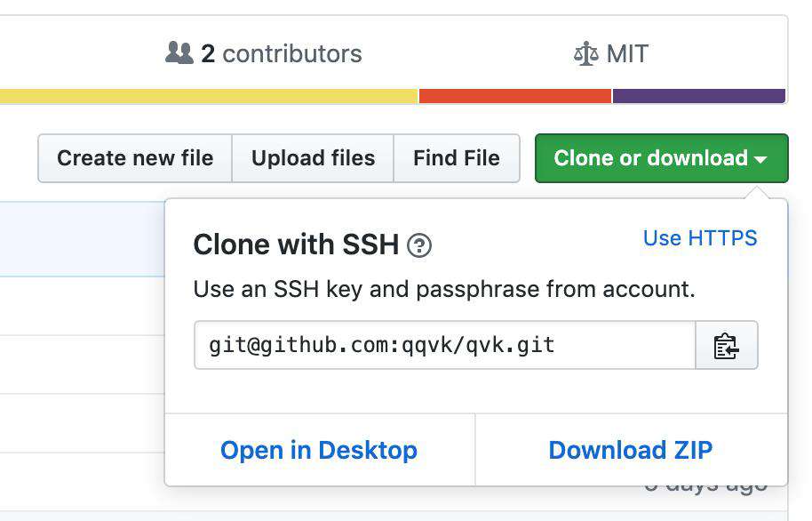Viewport: 812px width, 521px height.
Task: Expand the Clone or download dropdown
Action: (x=661, y=158)
